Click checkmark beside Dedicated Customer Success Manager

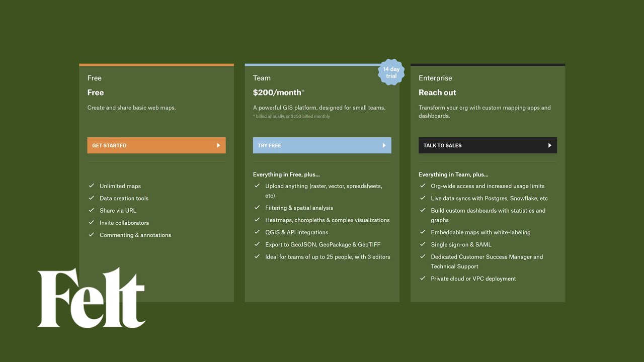pos(422,256)
